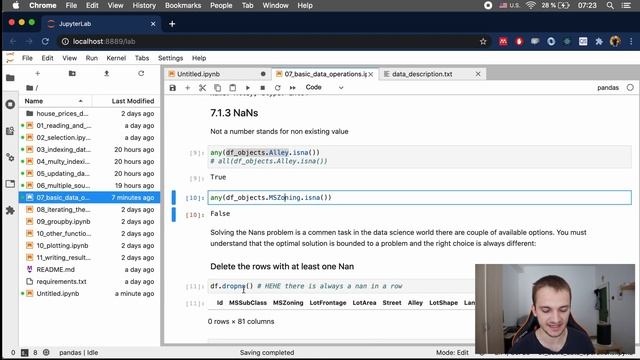Open a new Chrome tab
Image resolution: width=640 pixels, height=360 pixels.
tap(172, 24)
